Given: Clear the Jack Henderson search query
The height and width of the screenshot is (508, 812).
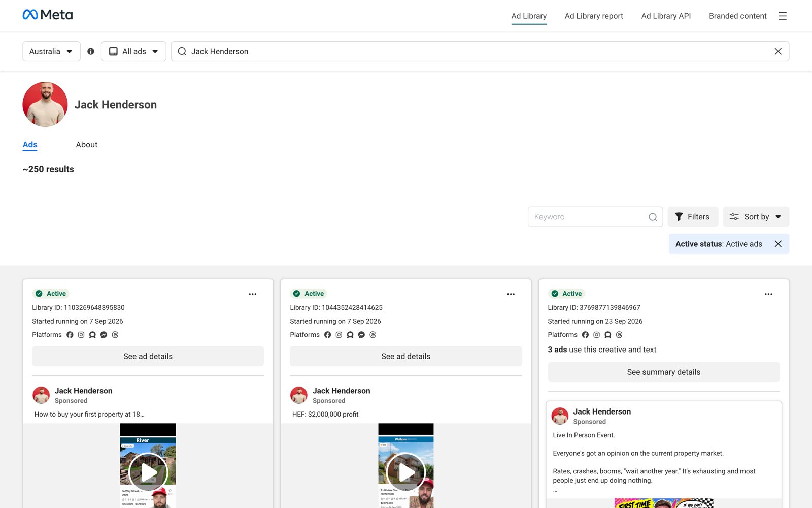Looking at the screenshot, I should 778,51.
